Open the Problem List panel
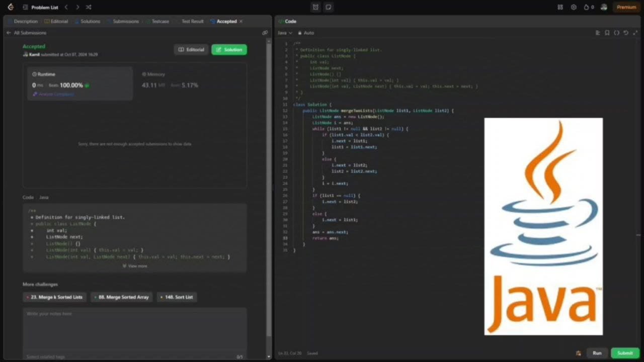 coord(41,8)
